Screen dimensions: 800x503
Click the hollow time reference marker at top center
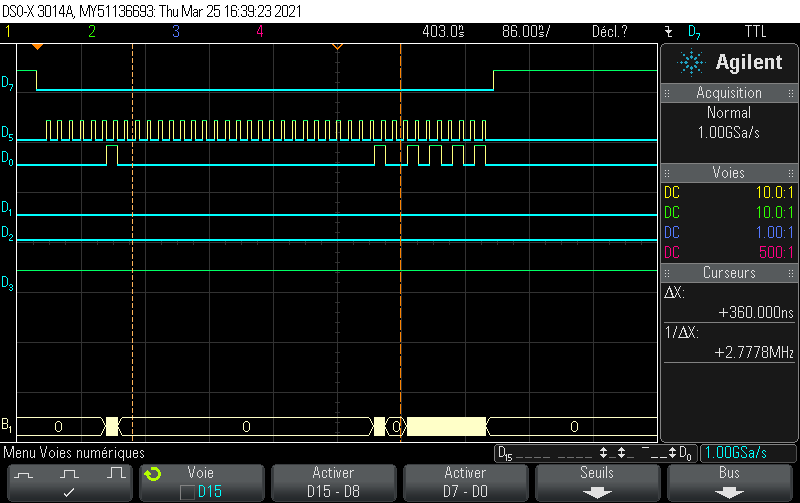337,47
